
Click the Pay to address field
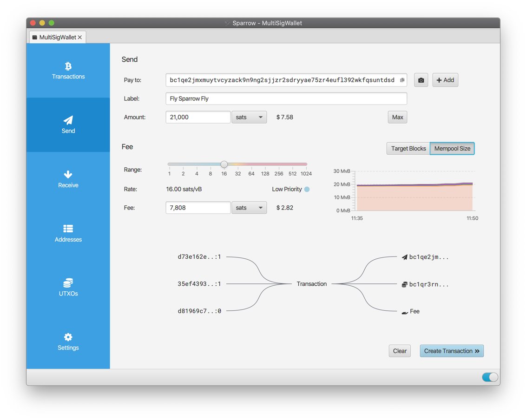[286, 80]
